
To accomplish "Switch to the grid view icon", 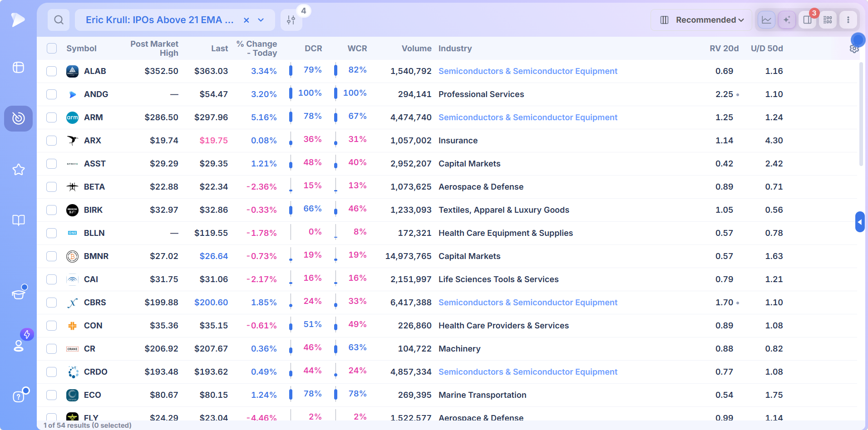I will point(828,20).
